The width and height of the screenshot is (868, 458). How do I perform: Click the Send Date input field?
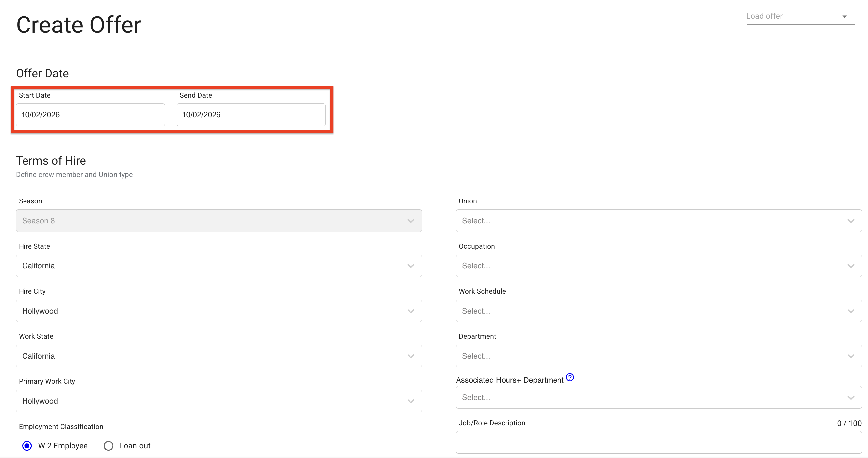pyautogui.click(x=251, y=115)
